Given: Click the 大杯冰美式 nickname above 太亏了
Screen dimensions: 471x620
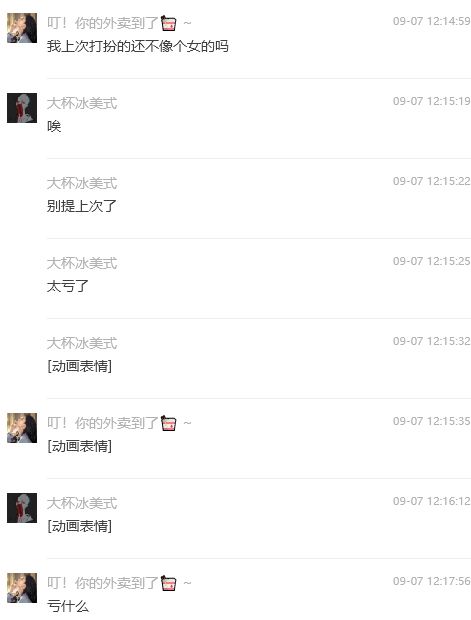Looking at the screenshot, I should point(82,263).
